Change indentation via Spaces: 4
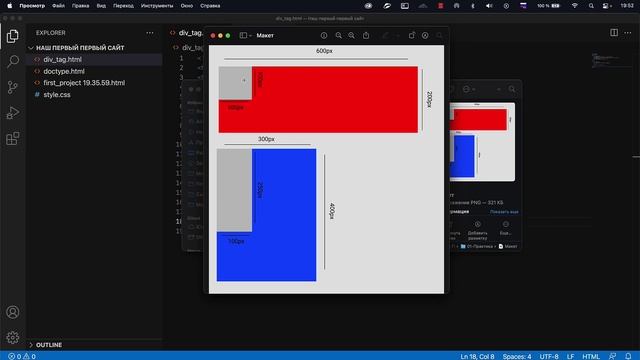640x360 pixels. 517,356
